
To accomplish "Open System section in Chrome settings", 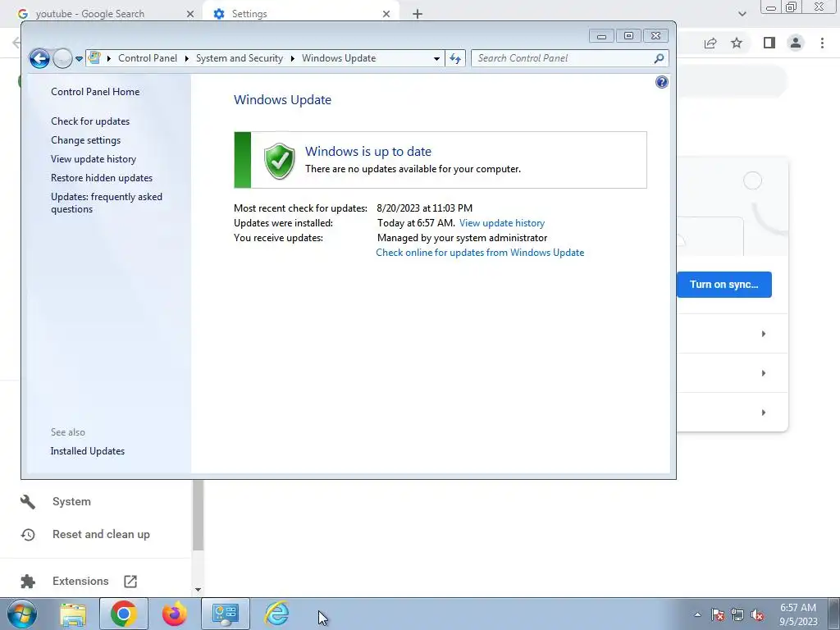I will click(71, 502).
